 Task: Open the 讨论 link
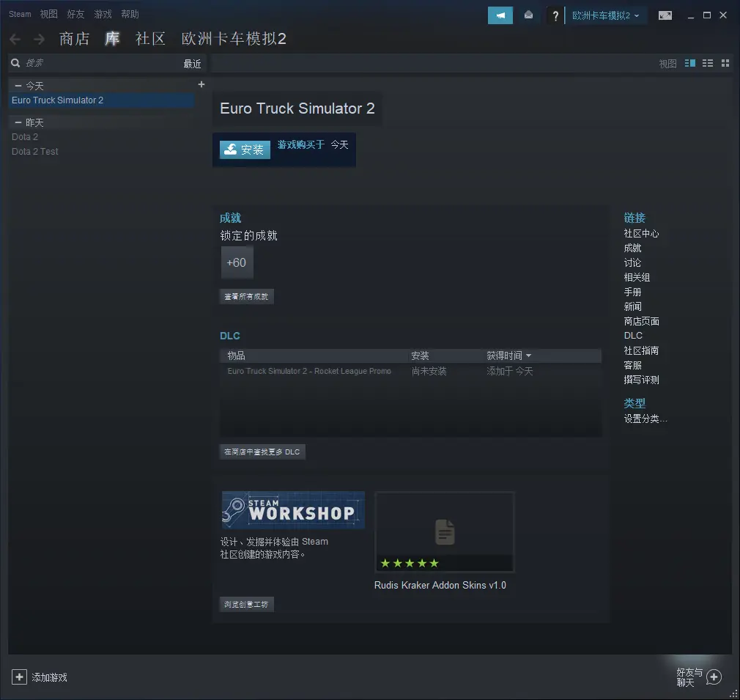tap(632, 263)
